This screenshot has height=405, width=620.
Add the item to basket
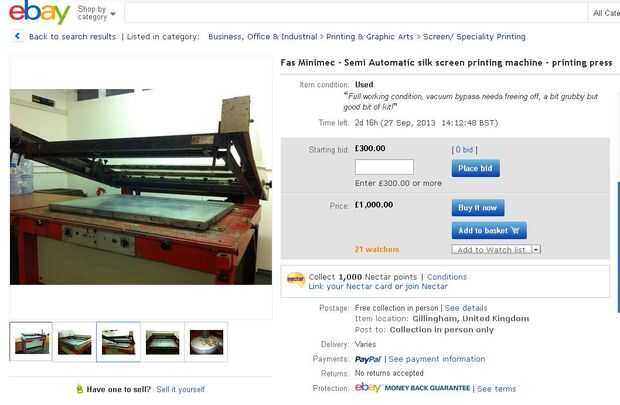click(489, 231)
